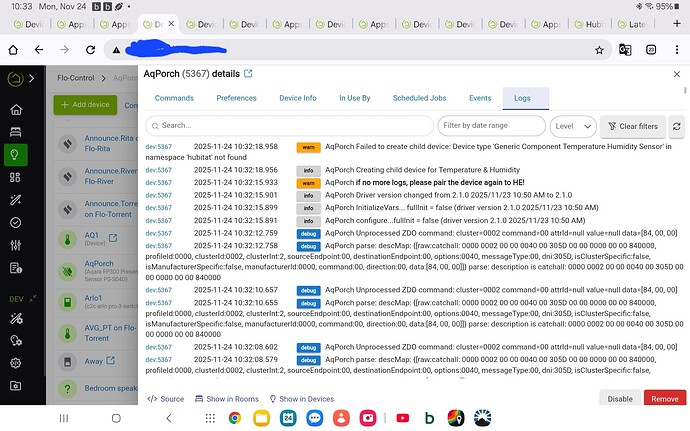This screenshot has height=431, width=690.
Task: Open the Android recent apps button
Action: coord(64,418)
